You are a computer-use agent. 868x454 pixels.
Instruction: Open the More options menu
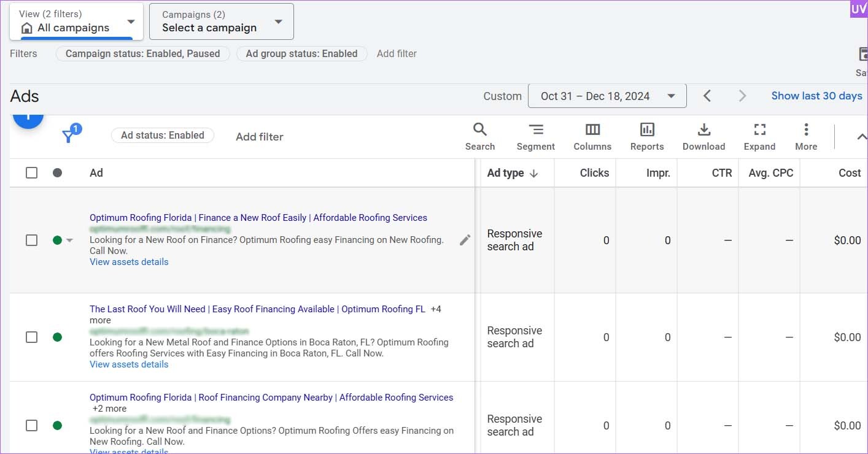click(806, 137)
